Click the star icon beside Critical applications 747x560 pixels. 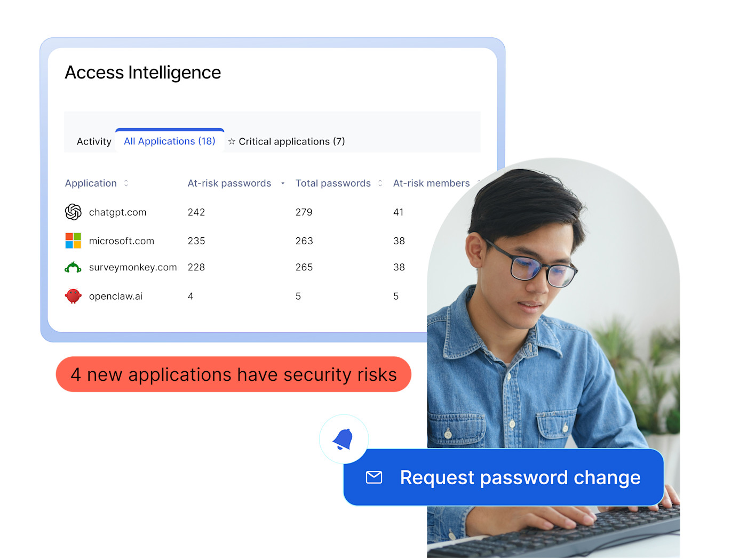[x=232, y=141]
